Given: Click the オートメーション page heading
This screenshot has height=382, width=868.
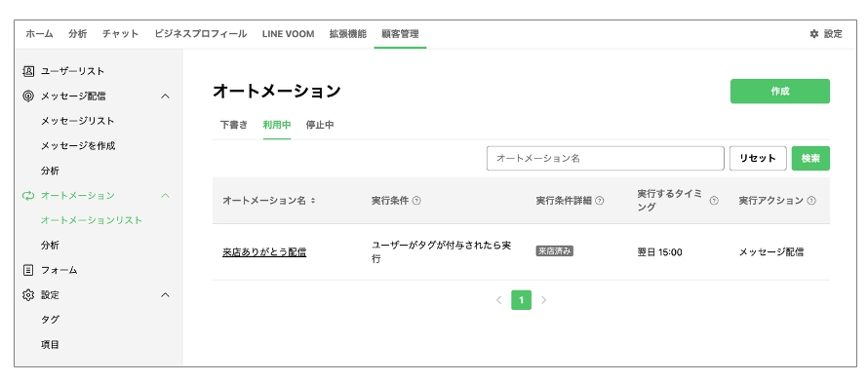Looking at the screenshot, I should pyautogui.click(x=276, y=92).
